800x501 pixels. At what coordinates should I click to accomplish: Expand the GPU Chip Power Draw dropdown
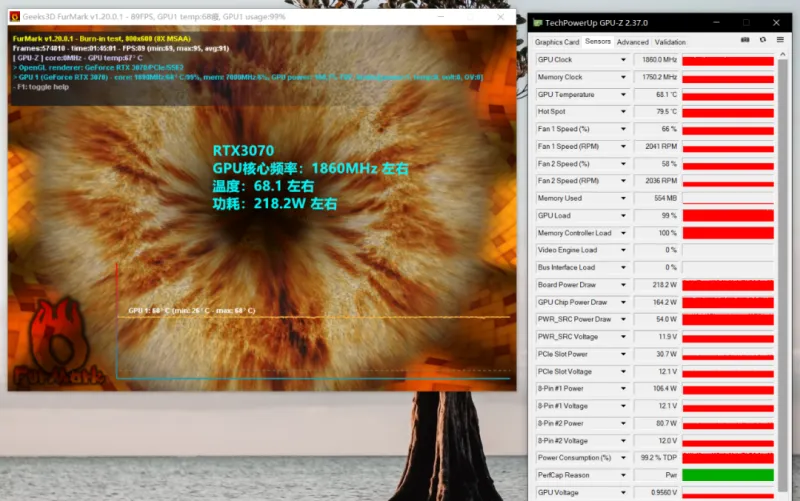click(623, 302)
